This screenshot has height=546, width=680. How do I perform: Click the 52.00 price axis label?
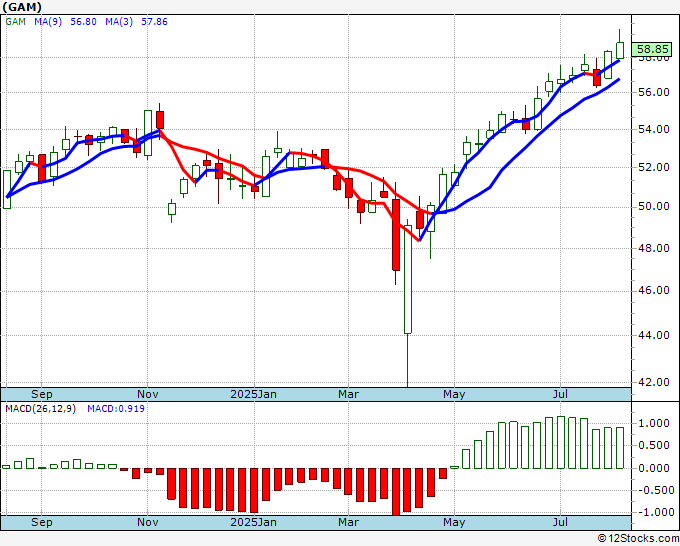pyautogui.click(x=654, y=167)
